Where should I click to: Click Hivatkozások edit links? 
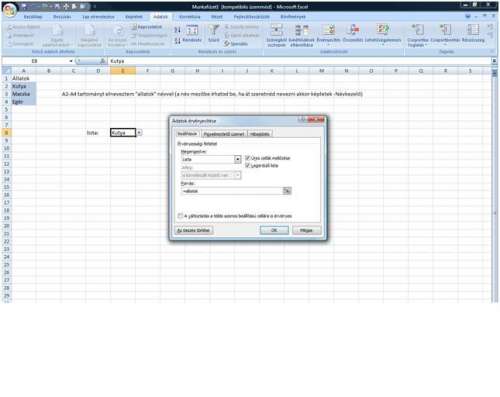coord(147,44)
